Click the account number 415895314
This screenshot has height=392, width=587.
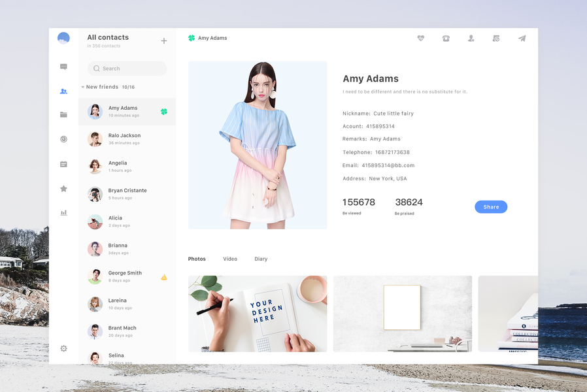pyautogui.click(x=380, y=127)
